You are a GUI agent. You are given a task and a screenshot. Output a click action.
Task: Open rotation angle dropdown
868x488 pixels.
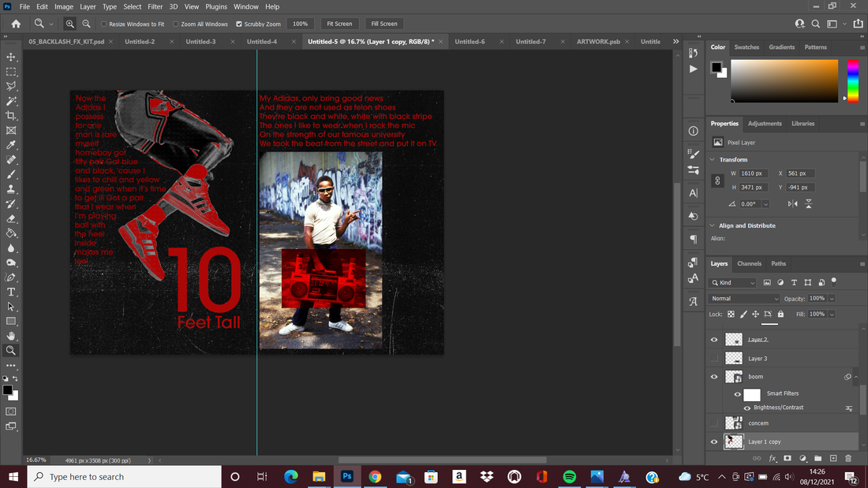[x=765, y=204]
